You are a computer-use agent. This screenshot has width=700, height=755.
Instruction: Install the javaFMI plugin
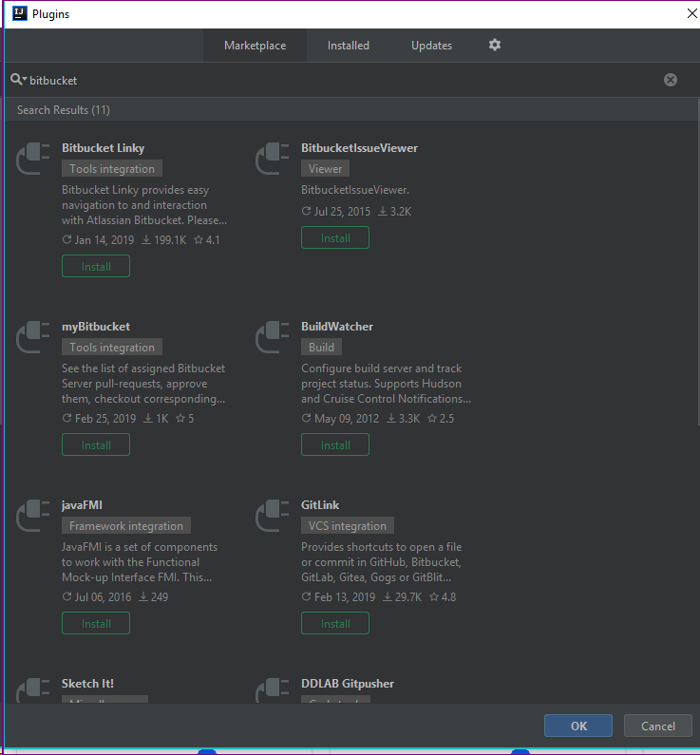point(96,624)
